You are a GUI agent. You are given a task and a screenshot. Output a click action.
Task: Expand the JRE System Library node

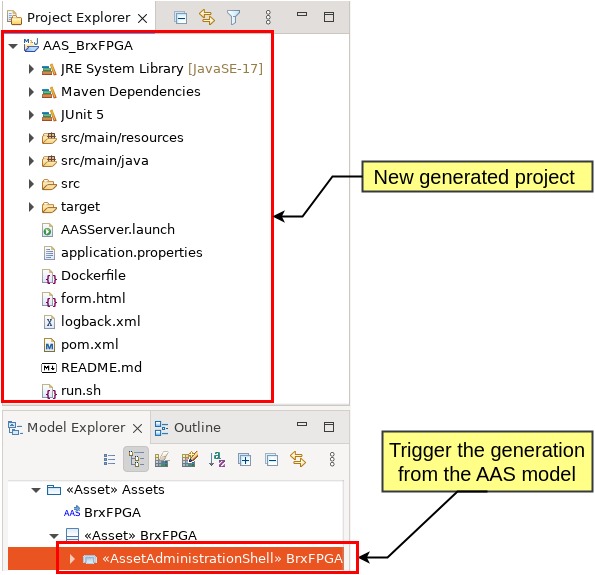click(31, 69)
